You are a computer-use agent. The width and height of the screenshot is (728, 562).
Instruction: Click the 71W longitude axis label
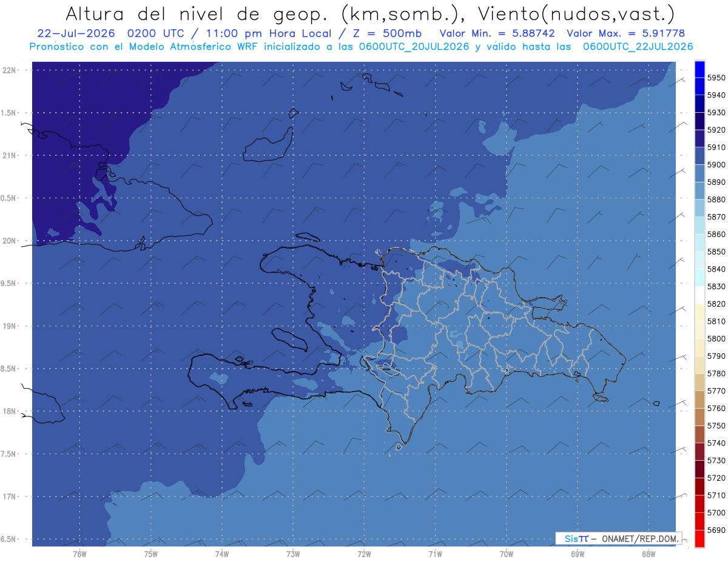click(435, 554)
